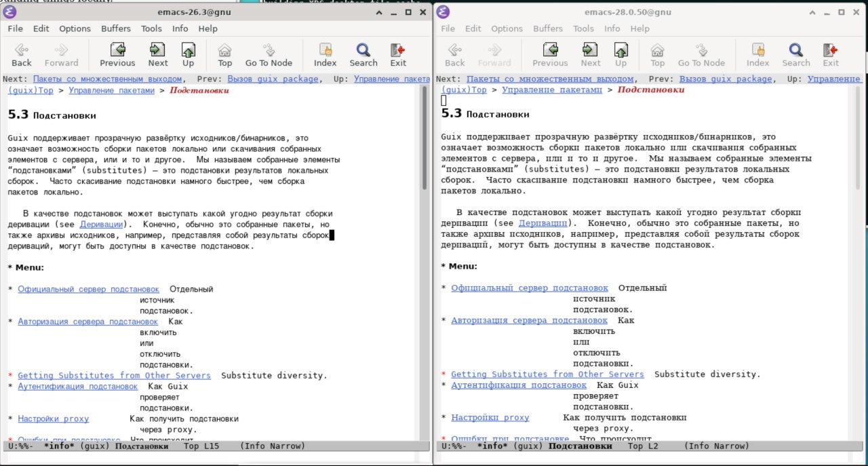Open Tools menu in emacs-28.0.50

click(x=583, y=28)
